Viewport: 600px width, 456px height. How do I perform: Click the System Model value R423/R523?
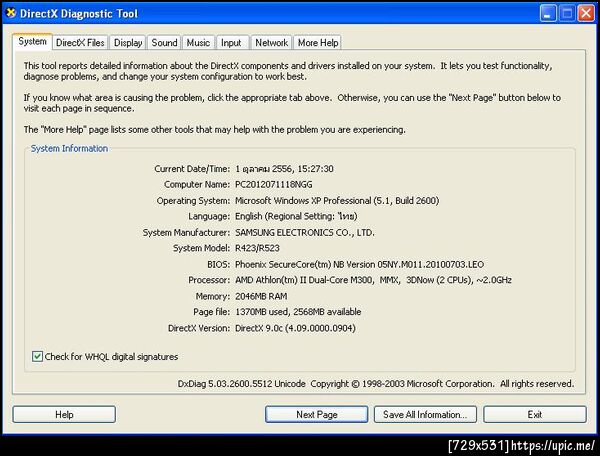(x=257, y=248)
